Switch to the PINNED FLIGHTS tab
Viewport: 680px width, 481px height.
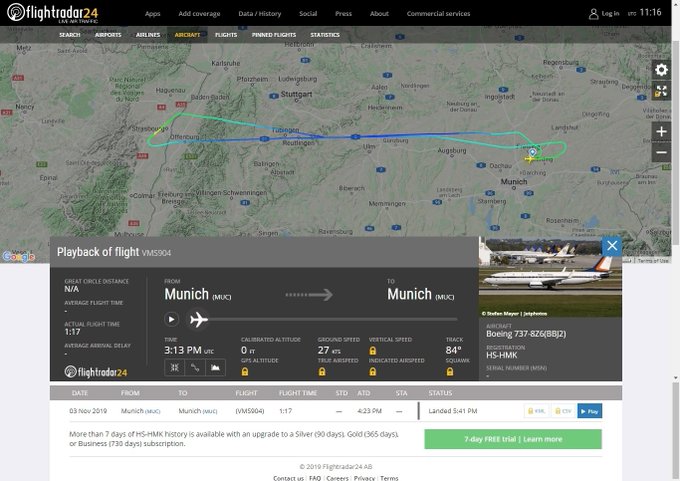(x=274, y=35)
